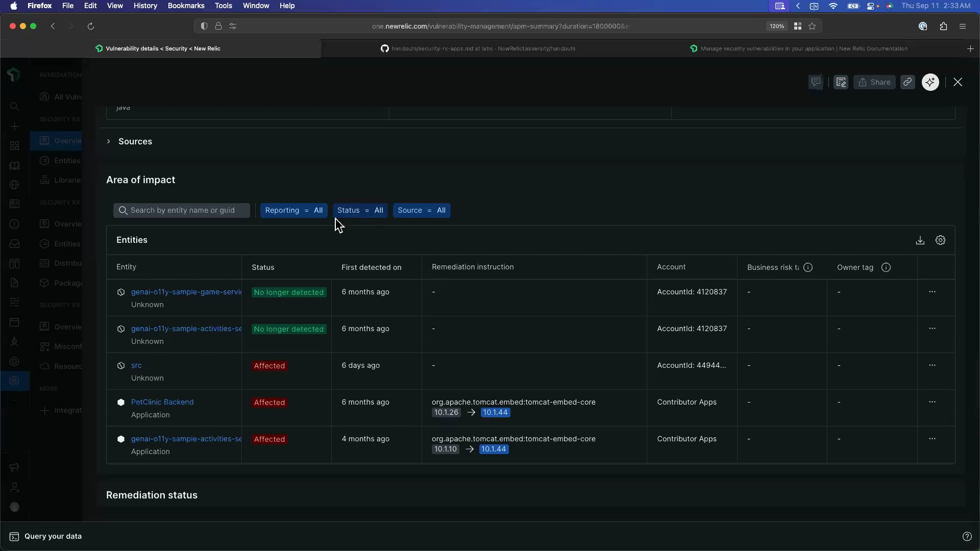The height and width of the screenshot is (551, 980).
Task: Click the New Relic logo
Action: (14, 74)
